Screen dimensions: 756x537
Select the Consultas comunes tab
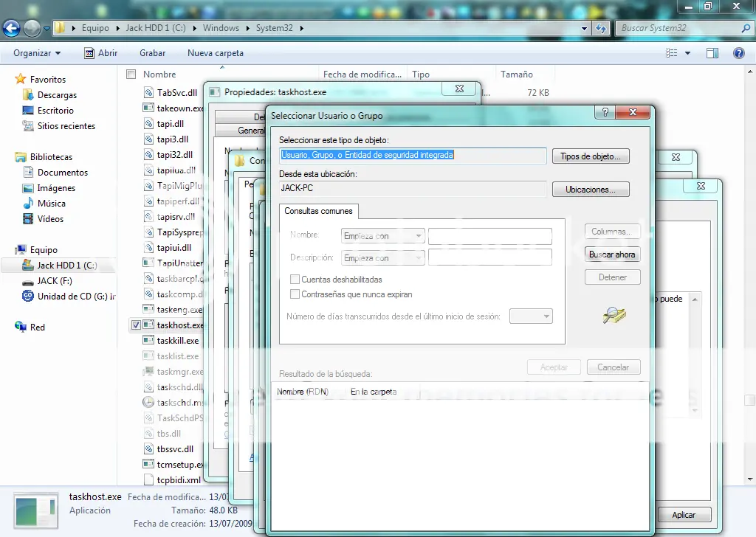[x=318, y=211]
